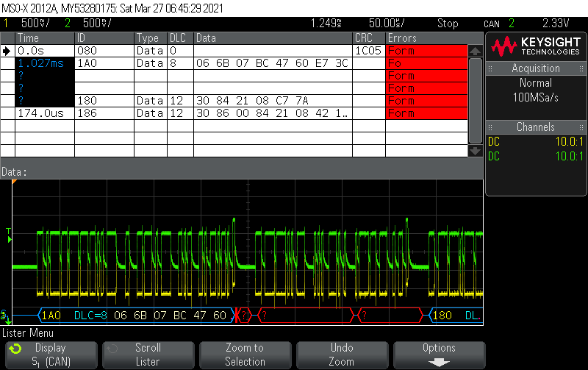Click the lister scroll up arrow
588x370 pixels.
pyautogui.click(x=476, y=51)
